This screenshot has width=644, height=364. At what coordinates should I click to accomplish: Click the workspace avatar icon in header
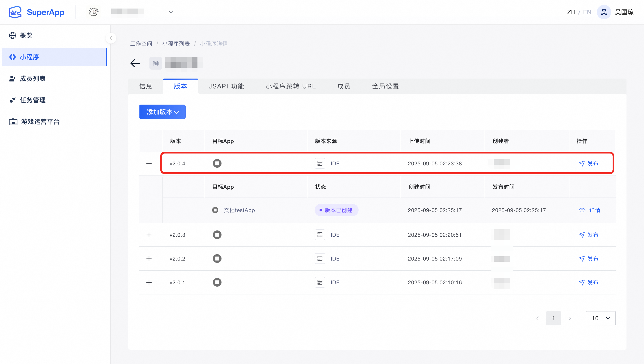pos(94,12)
